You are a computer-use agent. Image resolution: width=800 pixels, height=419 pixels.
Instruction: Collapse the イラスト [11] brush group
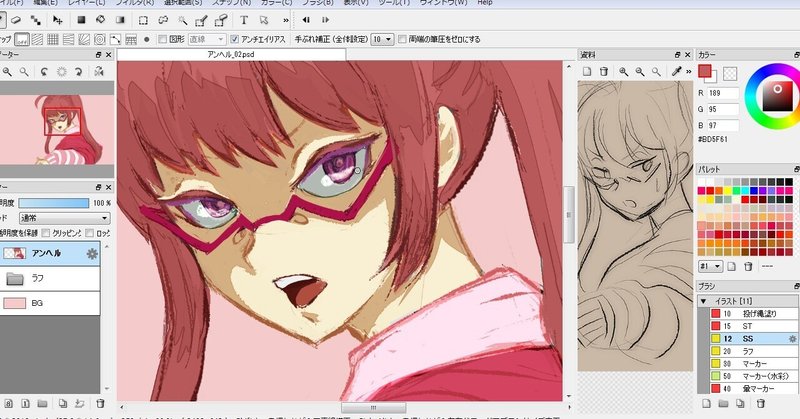(704, 301)
